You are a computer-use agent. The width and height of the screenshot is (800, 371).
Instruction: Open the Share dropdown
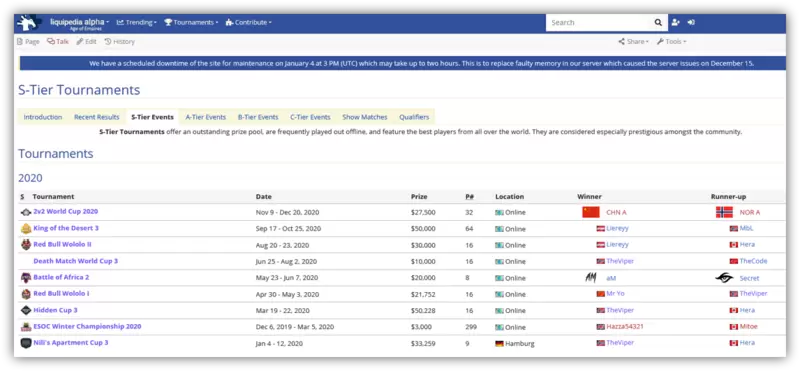pos(634,42)
